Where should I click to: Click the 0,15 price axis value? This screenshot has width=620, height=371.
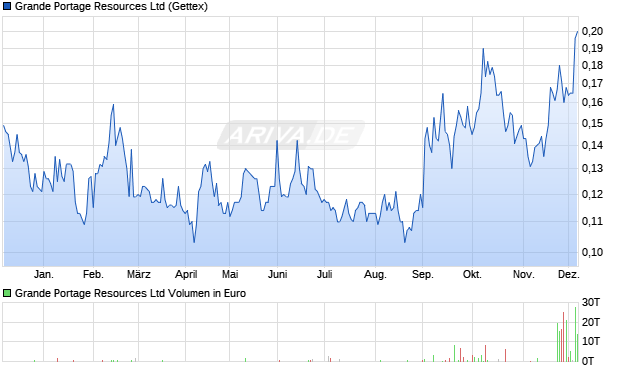(592, 123)
